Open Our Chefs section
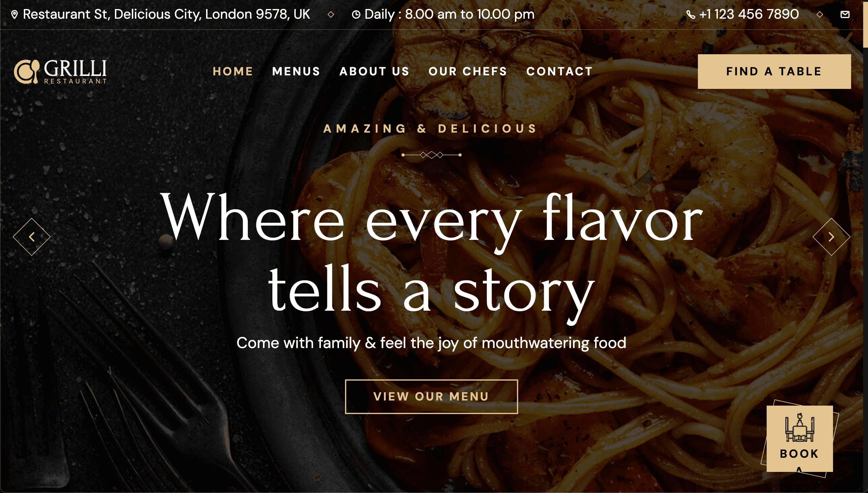 (x=467, y=71)
